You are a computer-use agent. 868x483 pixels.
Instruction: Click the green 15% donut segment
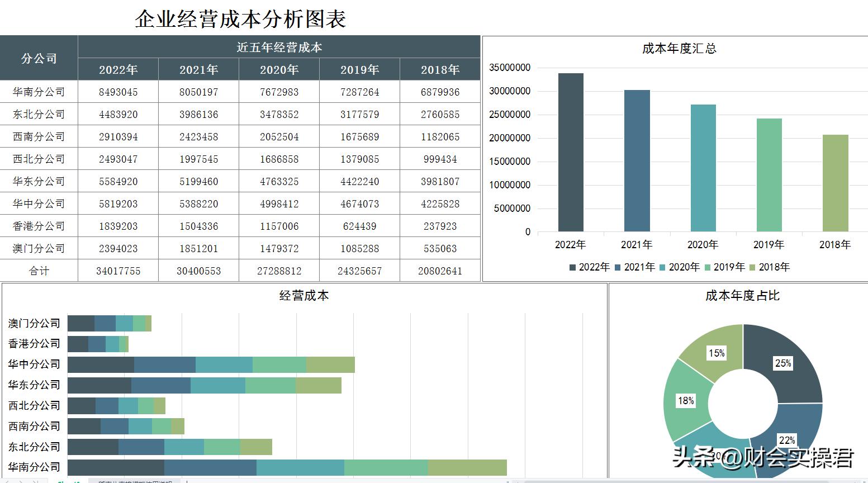717,348
